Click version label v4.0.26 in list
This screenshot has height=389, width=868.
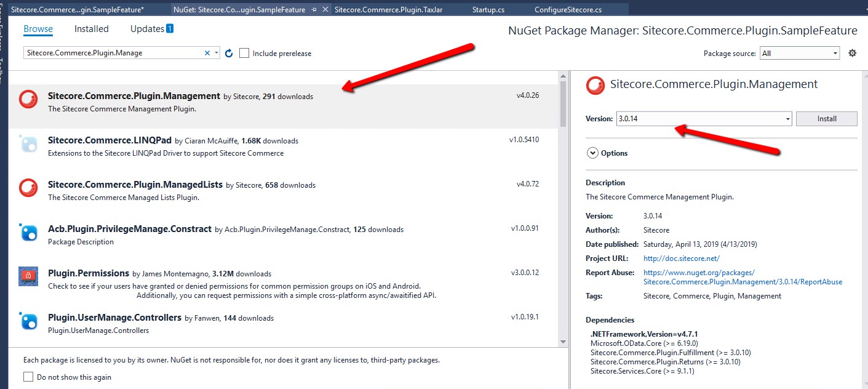tap(528, 95)
